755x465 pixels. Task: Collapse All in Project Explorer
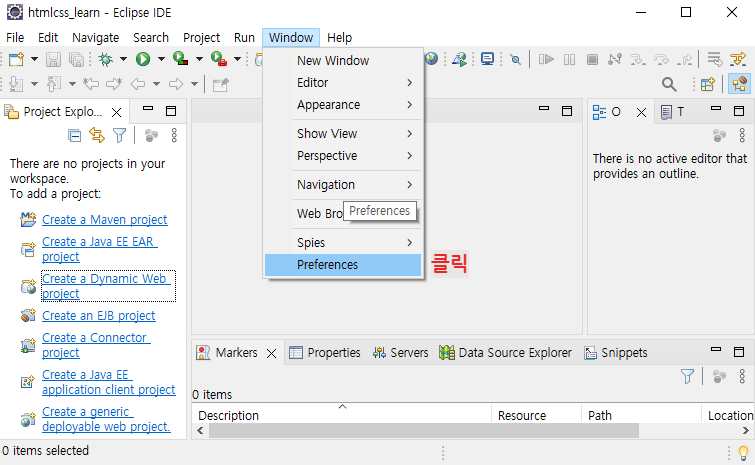(x=74, y=136)
